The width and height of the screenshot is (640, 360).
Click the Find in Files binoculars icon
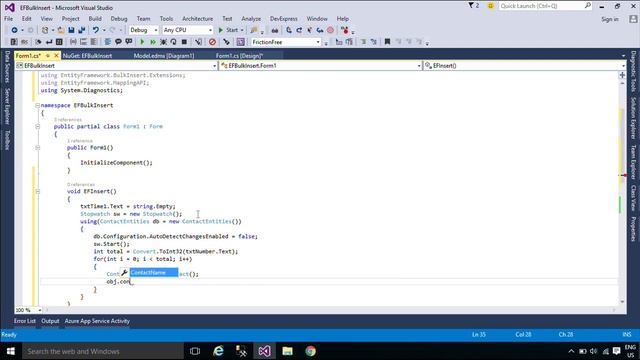(x=275, y=30)
